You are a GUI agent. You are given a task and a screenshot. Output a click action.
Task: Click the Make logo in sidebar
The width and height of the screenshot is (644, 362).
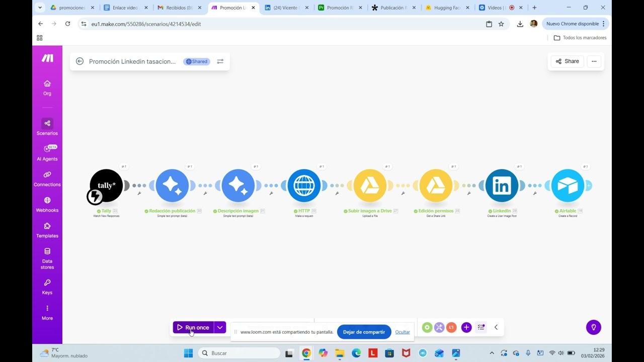tap(47, 58)
